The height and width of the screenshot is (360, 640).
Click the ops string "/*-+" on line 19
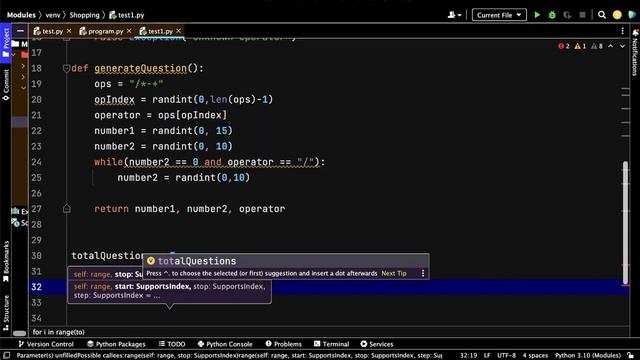tap(146, 84)
